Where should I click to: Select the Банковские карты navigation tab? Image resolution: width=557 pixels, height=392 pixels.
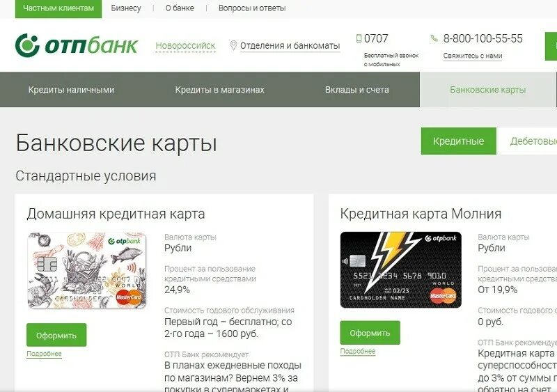tap(488, 90)
